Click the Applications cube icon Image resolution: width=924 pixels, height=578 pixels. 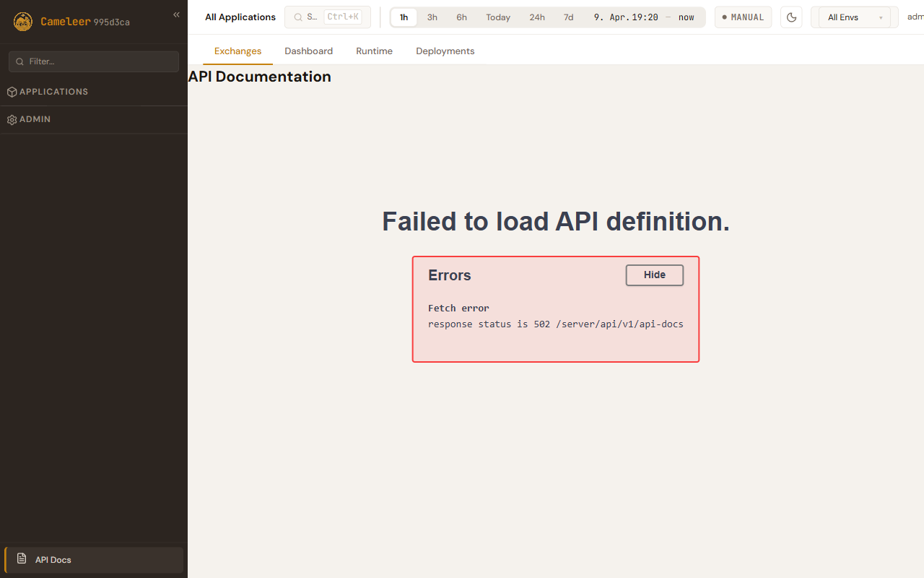pos(12,92)
